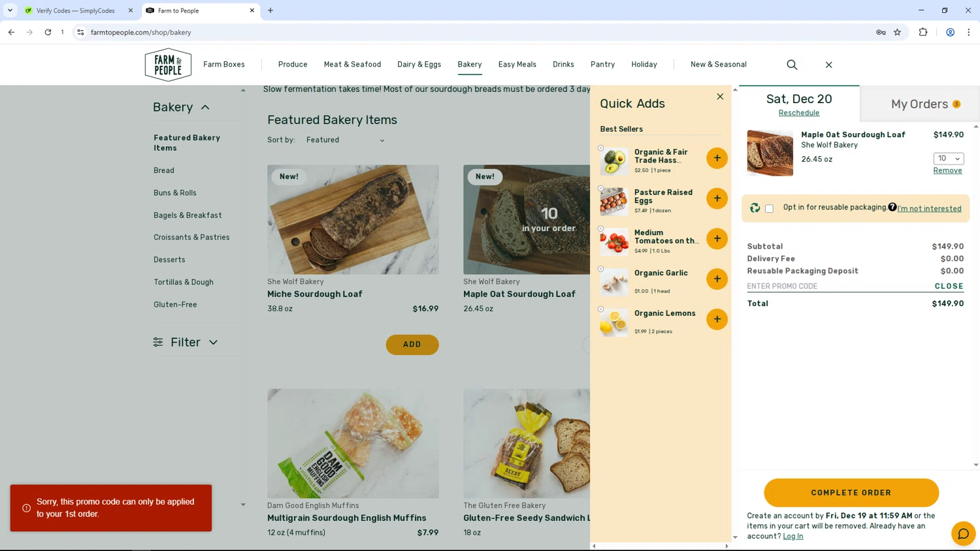Viewport: 980px width, 551px height.
Task: Close the Quick Adds panel
Action: 720,97
